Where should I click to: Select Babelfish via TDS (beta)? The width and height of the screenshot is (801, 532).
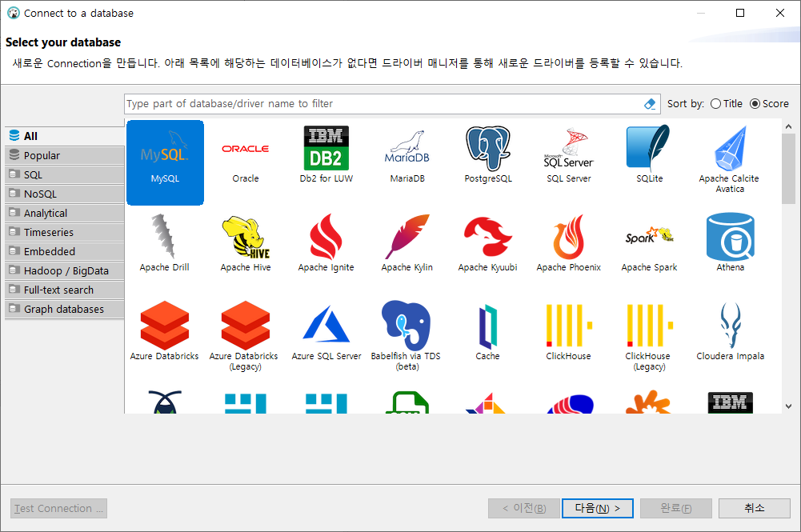pyautogui.click(x=407, y=336)
